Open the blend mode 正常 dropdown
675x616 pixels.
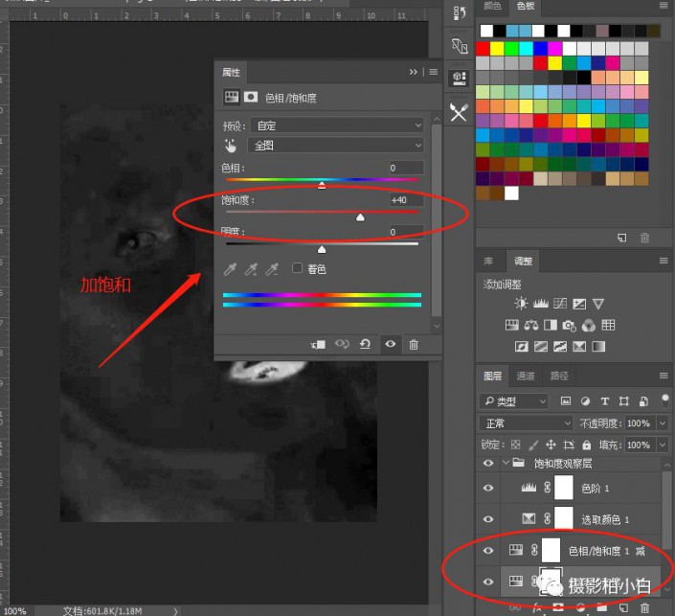pyautogui.click(x=525, y=422)
